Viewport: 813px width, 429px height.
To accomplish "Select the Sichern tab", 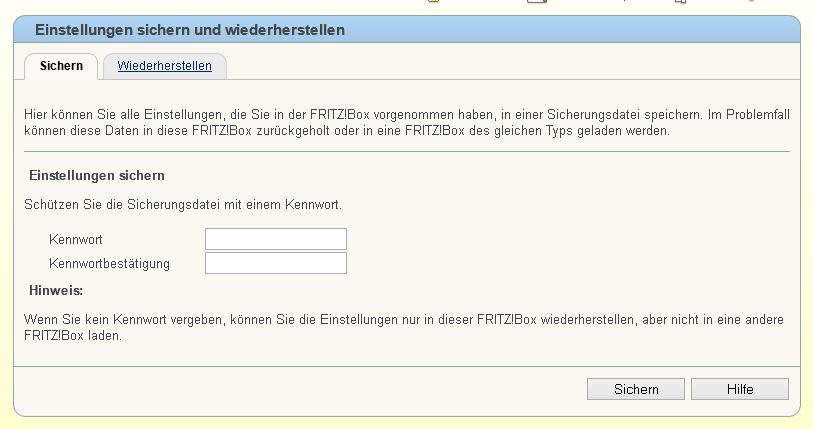I will pos(61,66).
